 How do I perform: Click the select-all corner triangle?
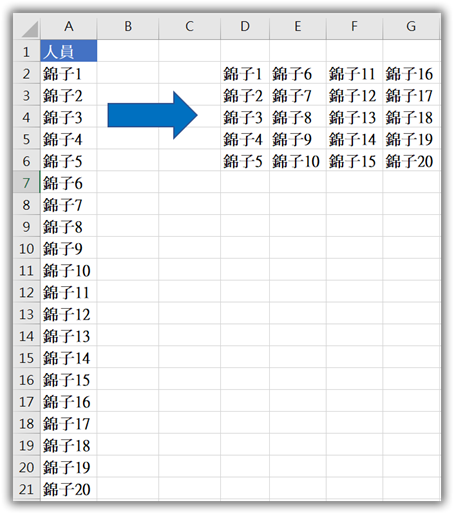[30, 29]
